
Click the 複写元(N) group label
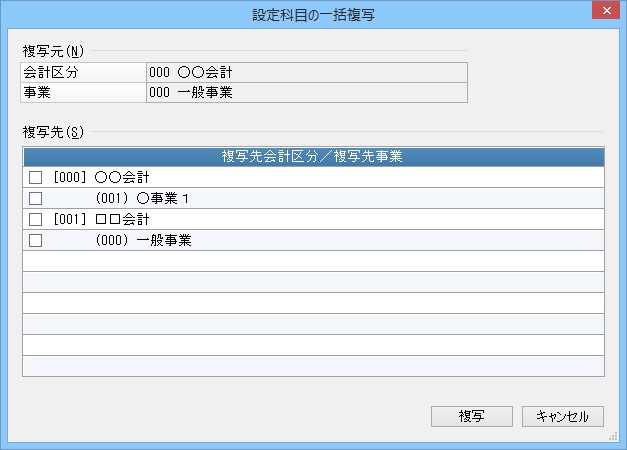53,51
